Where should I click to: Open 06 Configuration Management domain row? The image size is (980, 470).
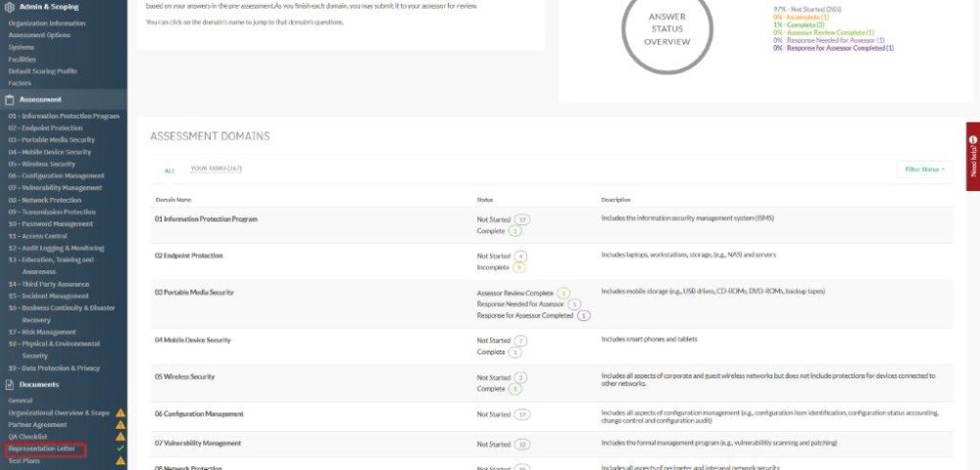tap(552, 417)
